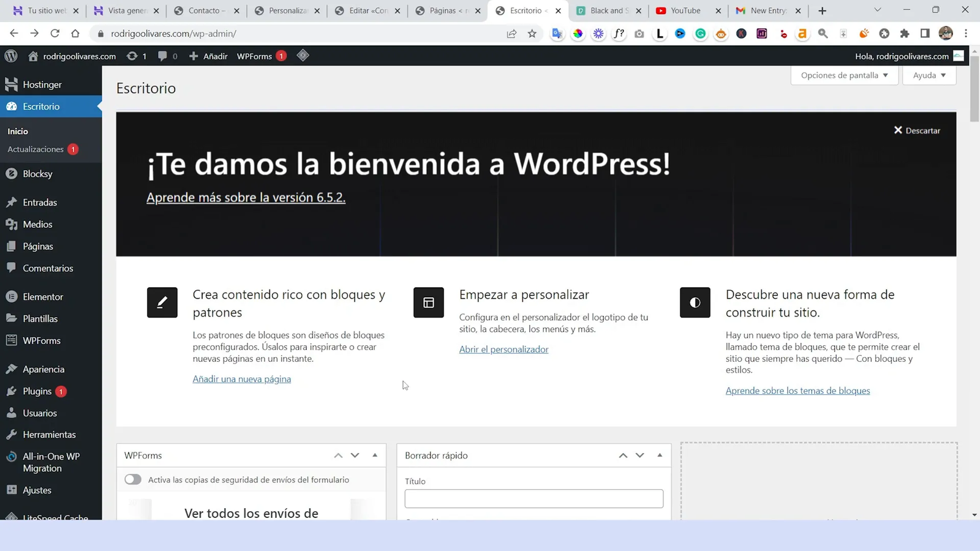Collapse the Borrador rápido widget
The height and width of the screenshot is (551, 980).
pyautogui.click(x=660, y=455)
